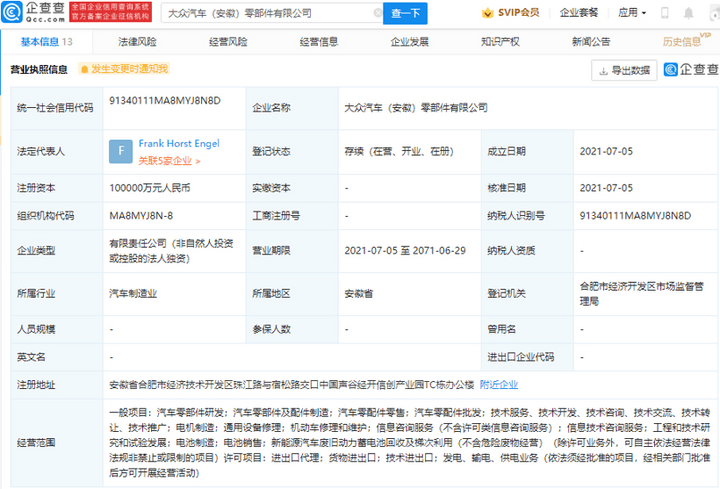
Task: Click the SVIP会员 crown icon
Action: pyautogui.click(x=487, y=14)
